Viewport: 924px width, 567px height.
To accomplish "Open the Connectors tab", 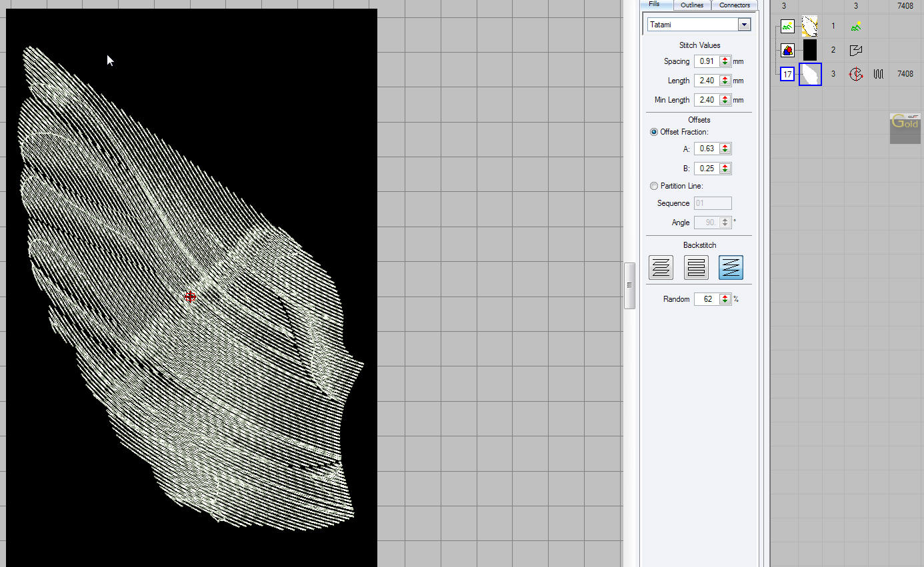I will click(x=735, y=5).
